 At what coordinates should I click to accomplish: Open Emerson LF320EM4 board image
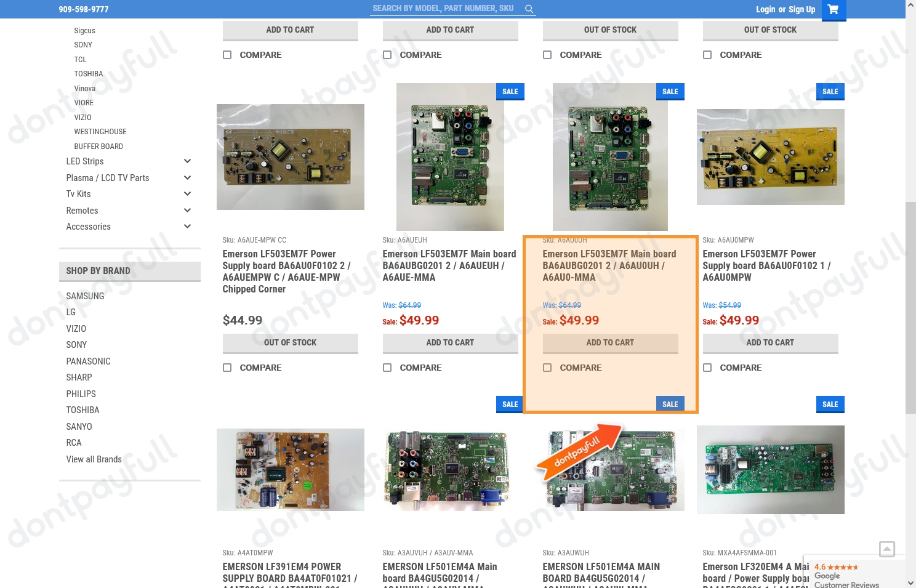click(770, 470)
